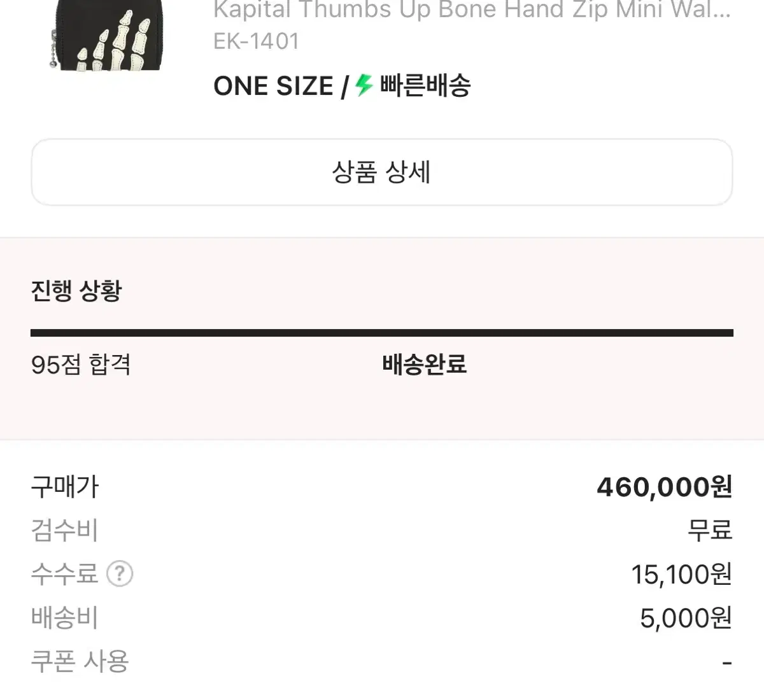
Task: Open the Kapital wallet product thumbnail
Action: [x=105, y=35]
